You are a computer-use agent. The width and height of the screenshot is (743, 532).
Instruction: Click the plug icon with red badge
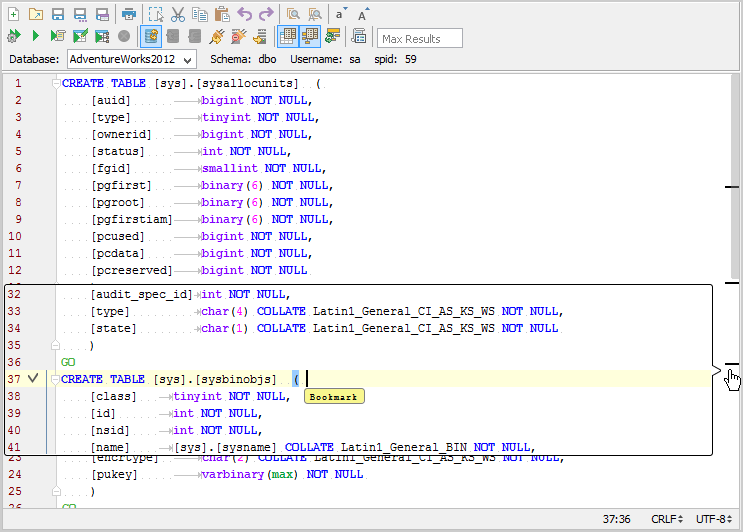click(x=238, y=36)
